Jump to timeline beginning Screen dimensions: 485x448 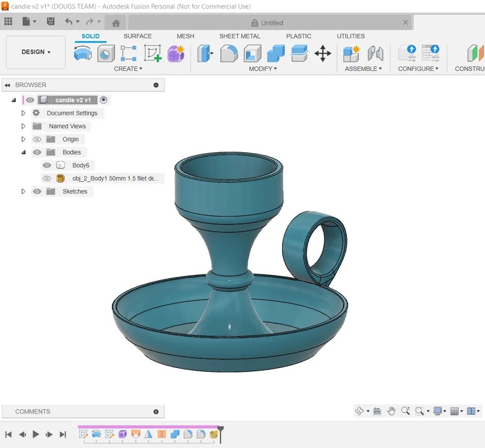tap(9, 434)
